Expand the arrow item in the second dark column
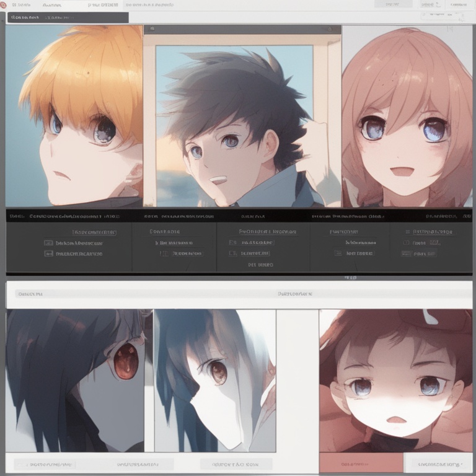The height and width of the screenshot is (476, 476). click(157, 243)
